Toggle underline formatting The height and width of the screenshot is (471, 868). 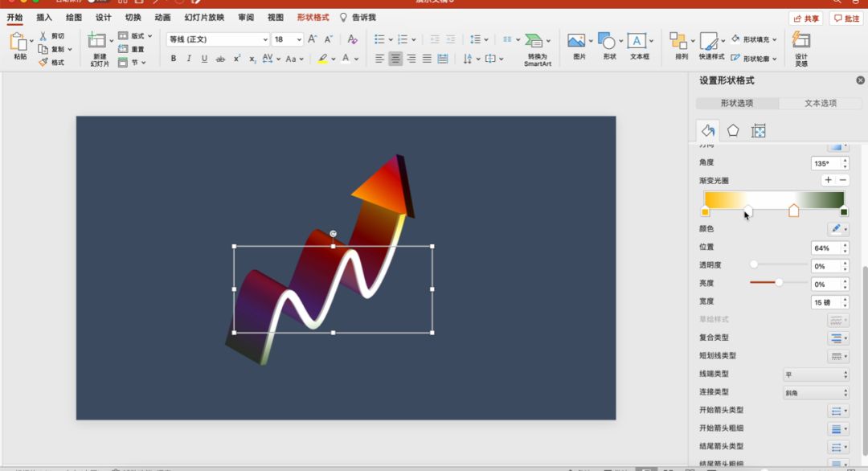[204, 59]
